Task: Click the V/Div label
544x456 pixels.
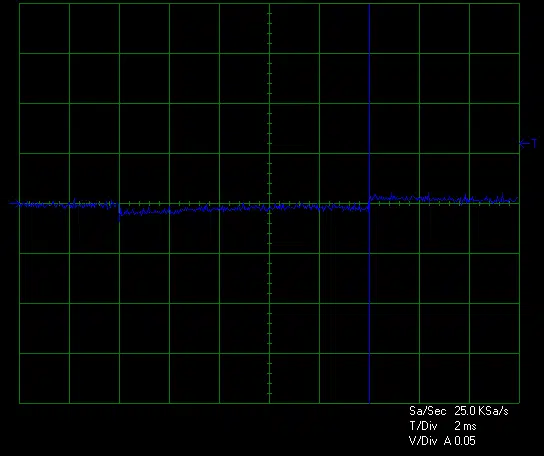Action: coord(423,441)
